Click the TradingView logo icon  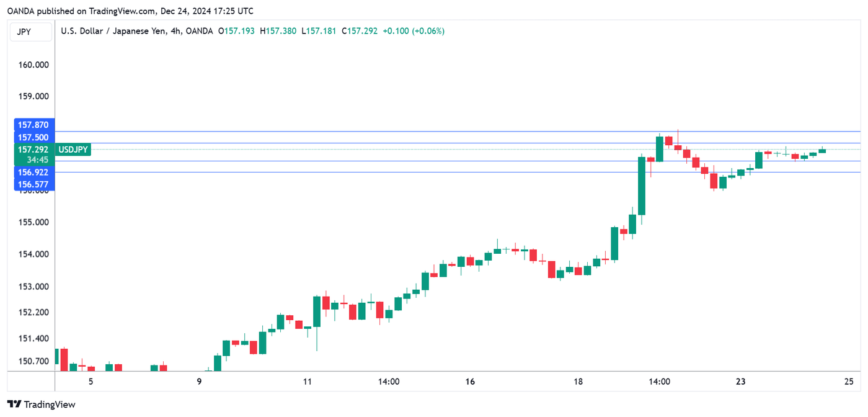click(15, 405)
